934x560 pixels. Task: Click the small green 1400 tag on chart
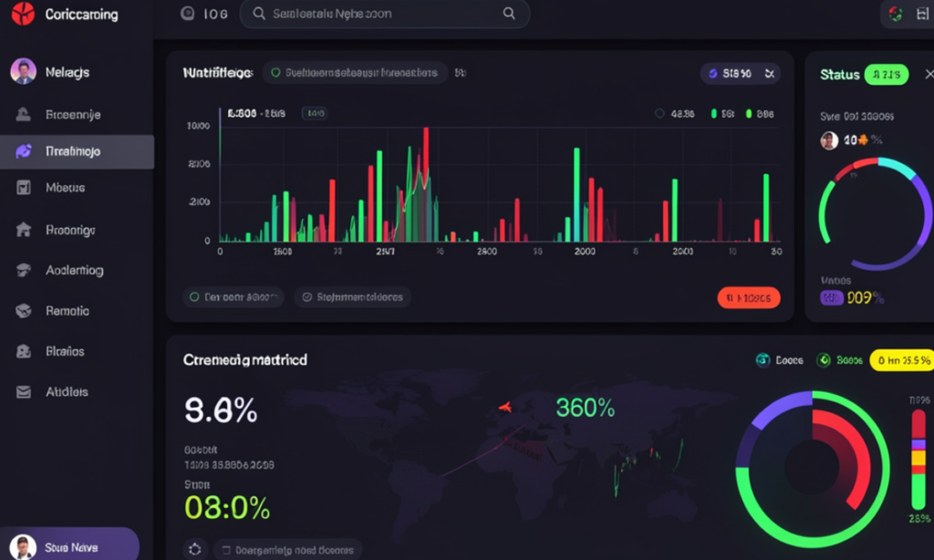pos(315,113)
